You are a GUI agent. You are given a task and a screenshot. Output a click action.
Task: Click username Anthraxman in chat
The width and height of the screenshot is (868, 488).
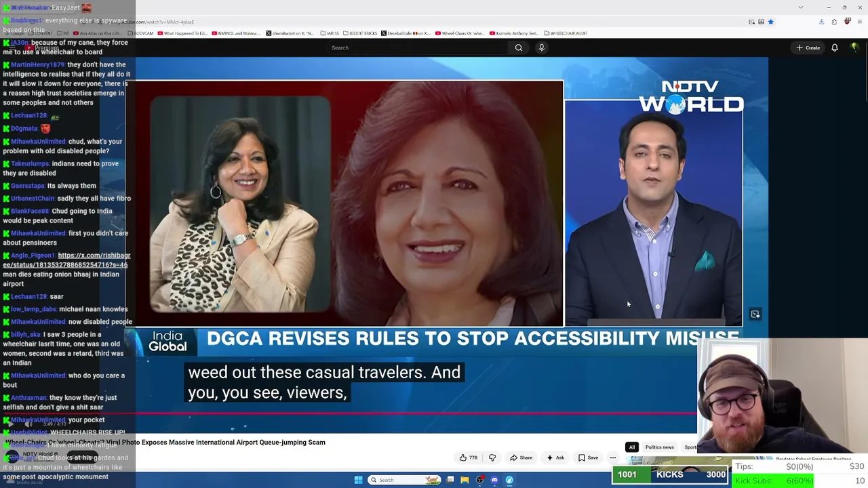pos(29,398)
